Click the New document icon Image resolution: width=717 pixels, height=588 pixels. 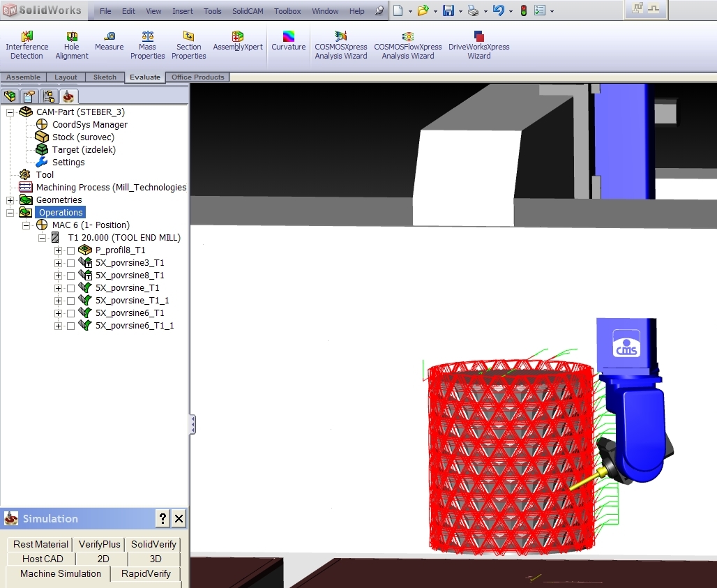coord(398,10)
